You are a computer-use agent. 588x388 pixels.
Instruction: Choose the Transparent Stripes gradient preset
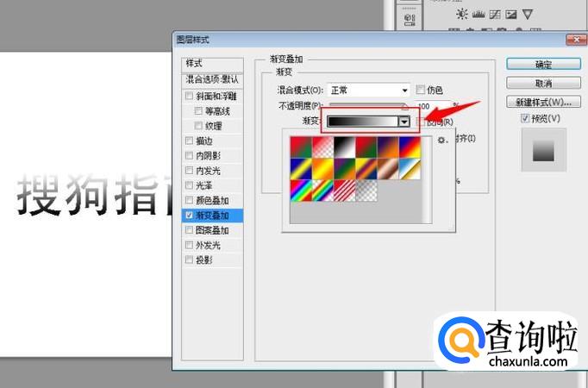pos(345,191)
